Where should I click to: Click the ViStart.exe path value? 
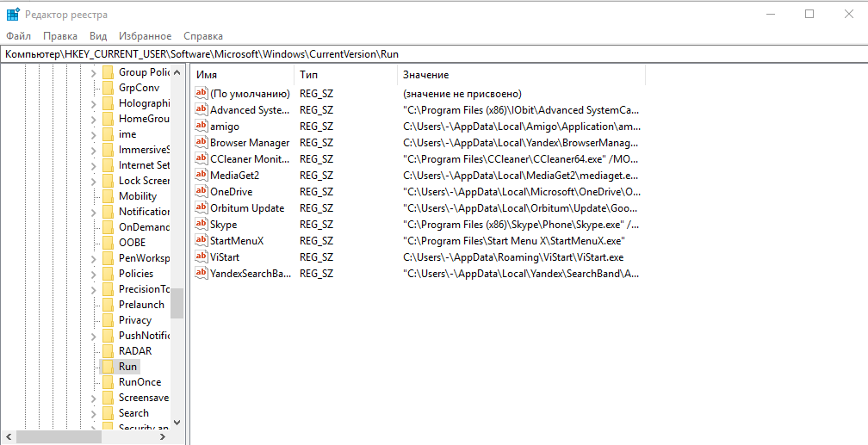coord(513,257)
